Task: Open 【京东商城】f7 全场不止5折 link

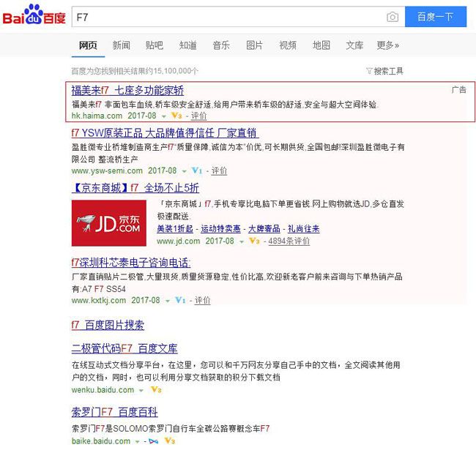Action: point(135,188)
